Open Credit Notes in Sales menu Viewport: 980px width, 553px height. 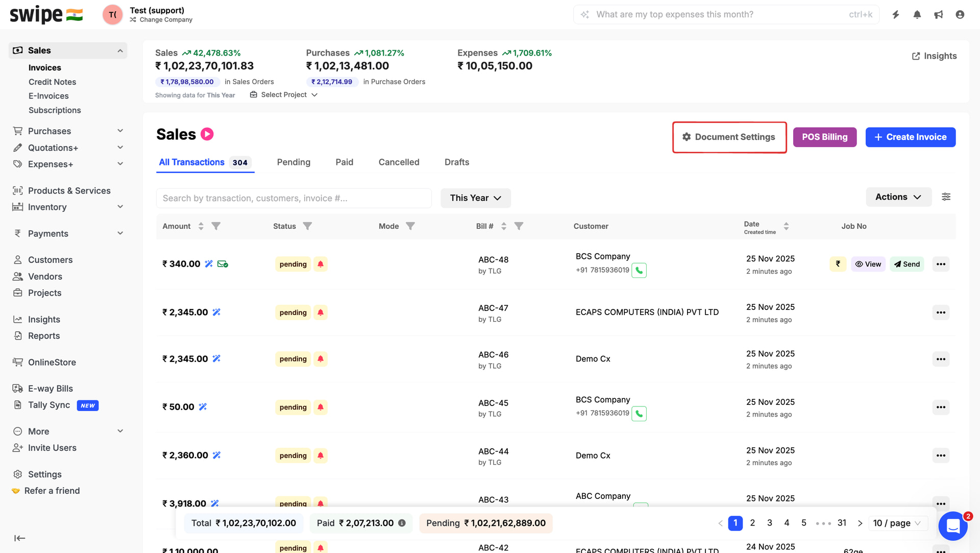[x=52, y=82]
